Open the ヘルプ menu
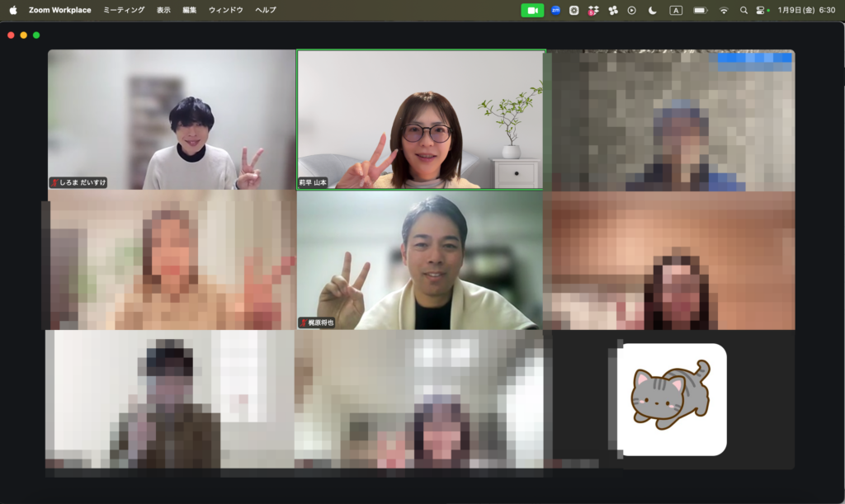845x504 pixels. tap(266, 10)
